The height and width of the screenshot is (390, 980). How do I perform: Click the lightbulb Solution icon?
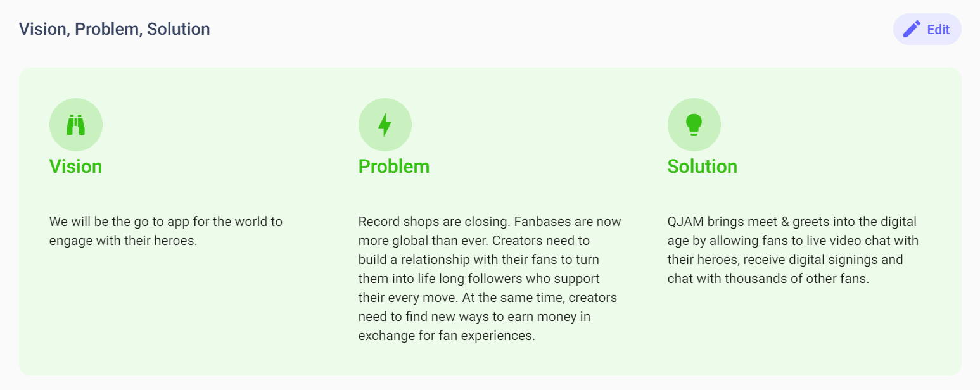coord(694,125)
